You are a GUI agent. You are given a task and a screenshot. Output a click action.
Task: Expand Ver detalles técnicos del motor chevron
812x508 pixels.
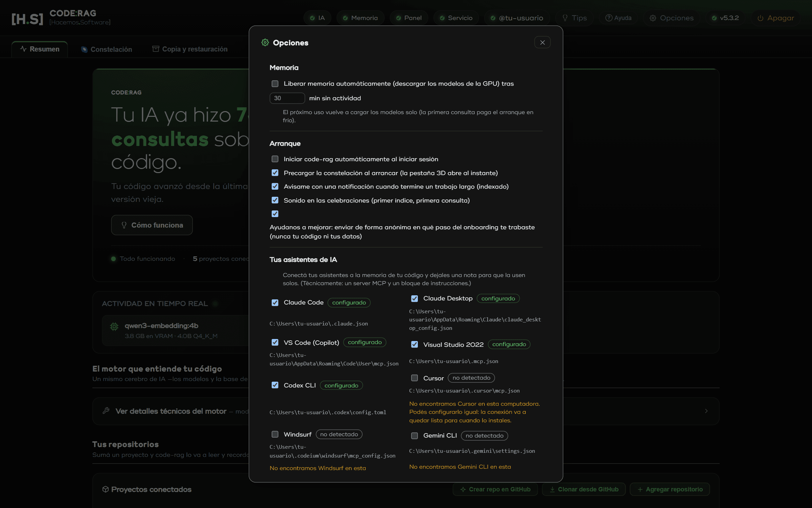(x=706, y=411)
